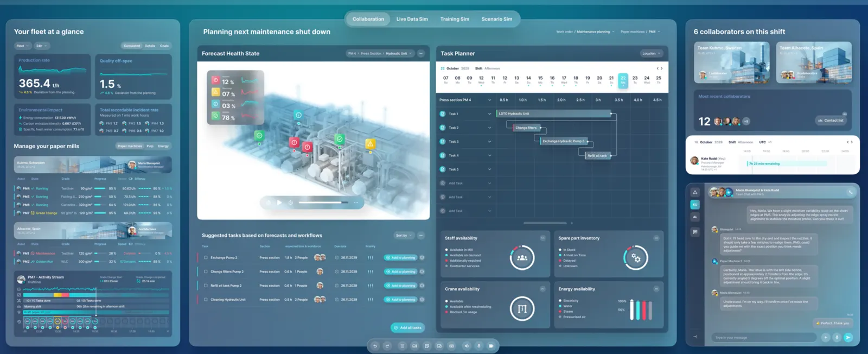The image size is (868, 354).
Task: Click the notes icon in bottom toolbar
Action: pyautogui.click(x=427, y=346)
